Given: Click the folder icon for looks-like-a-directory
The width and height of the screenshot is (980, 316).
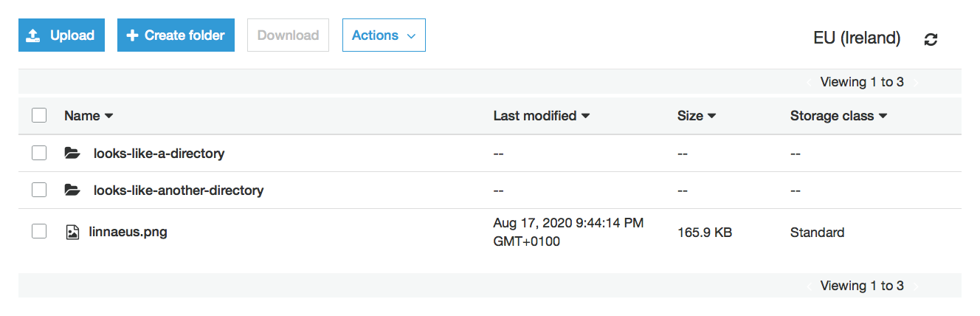Looking at the screenshot, I should [72, 154].
